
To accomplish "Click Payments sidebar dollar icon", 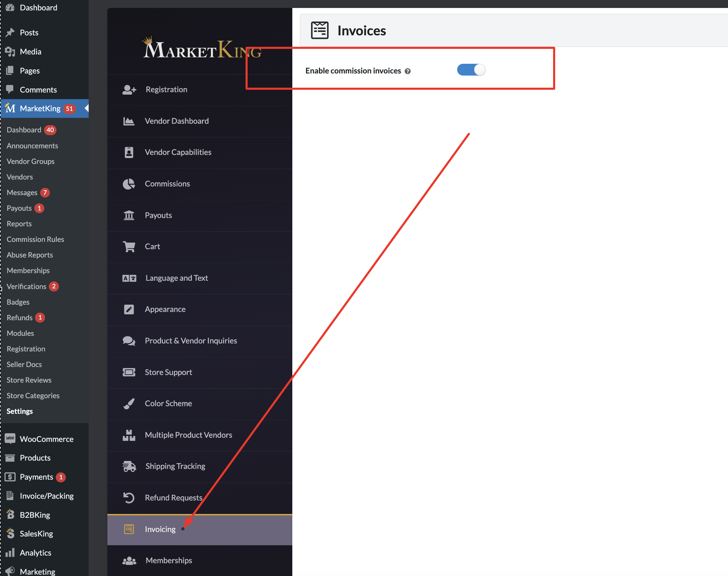I will point(10,477).
